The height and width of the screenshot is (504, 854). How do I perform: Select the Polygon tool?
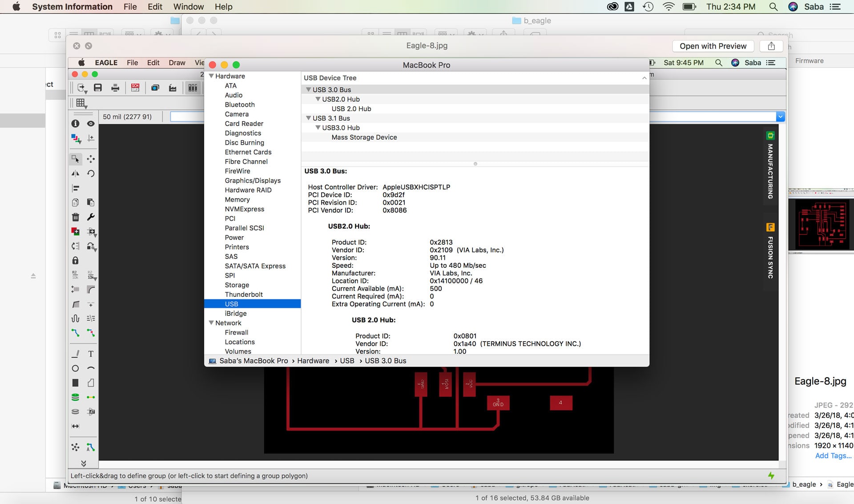click(x=91, y=383)
